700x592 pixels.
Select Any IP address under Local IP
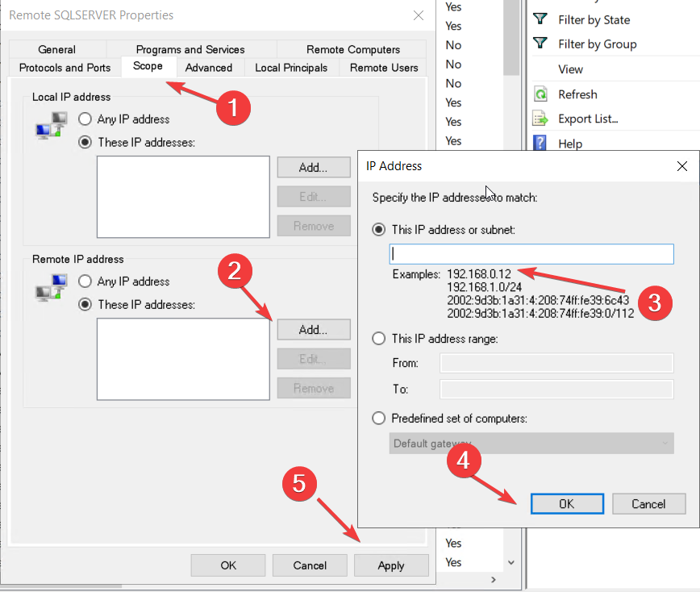[85, 119]
